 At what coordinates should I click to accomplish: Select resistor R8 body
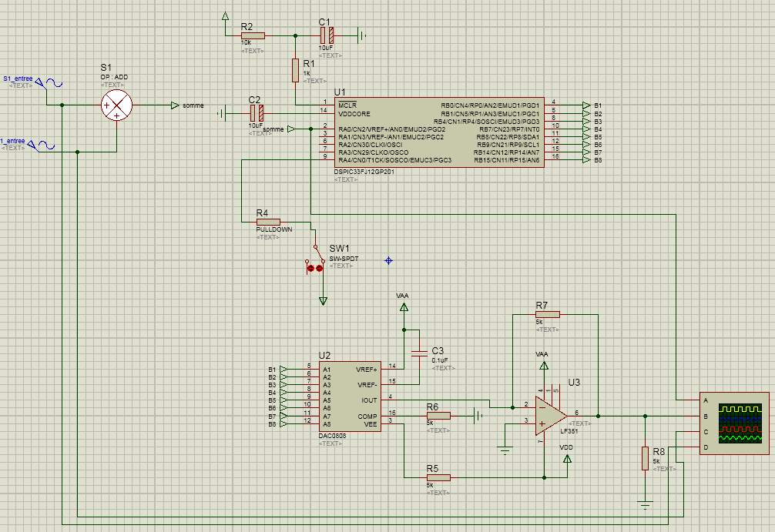click(645, 458)
